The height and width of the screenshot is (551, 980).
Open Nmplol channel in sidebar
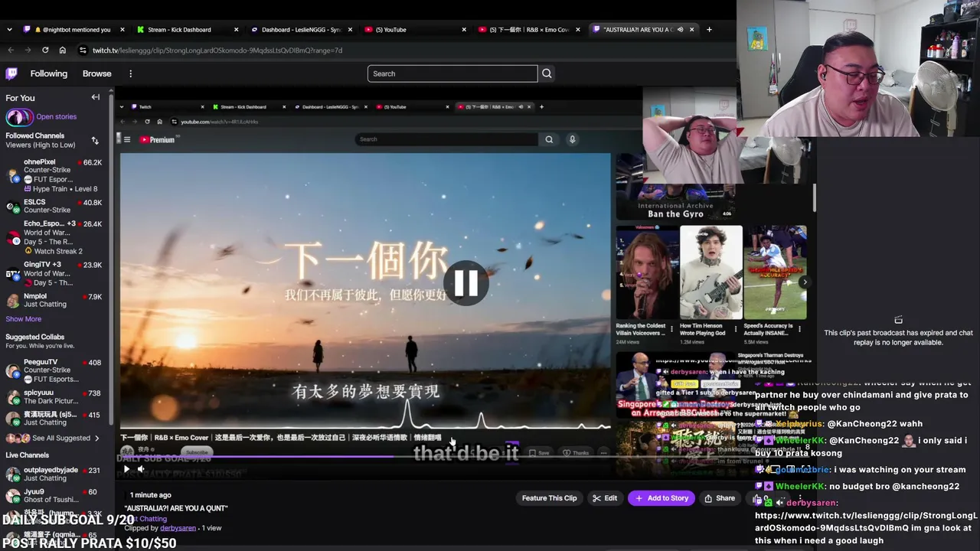[x=54, y=300]
